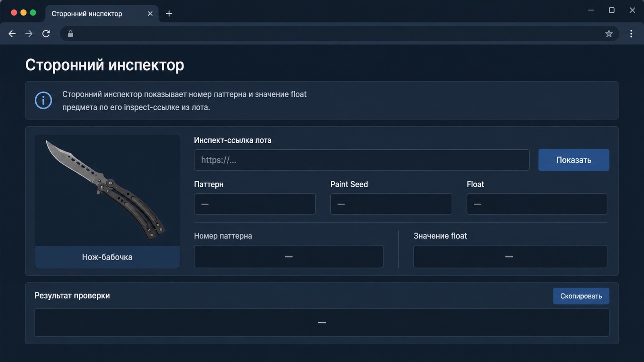Click the blue info icon in the notice
Image resolution: width=644 pixels, height=362 pixels.
43,100
